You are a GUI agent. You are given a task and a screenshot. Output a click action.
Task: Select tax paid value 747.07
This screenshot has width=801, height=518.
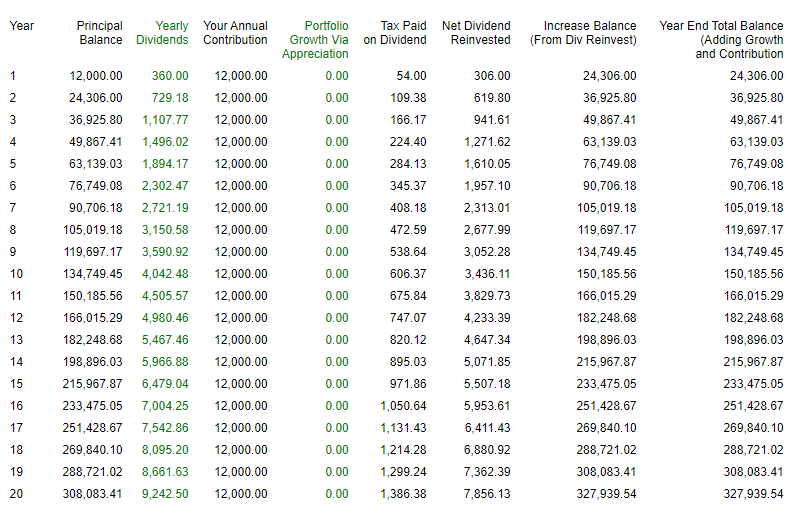[x=408, y=318]
